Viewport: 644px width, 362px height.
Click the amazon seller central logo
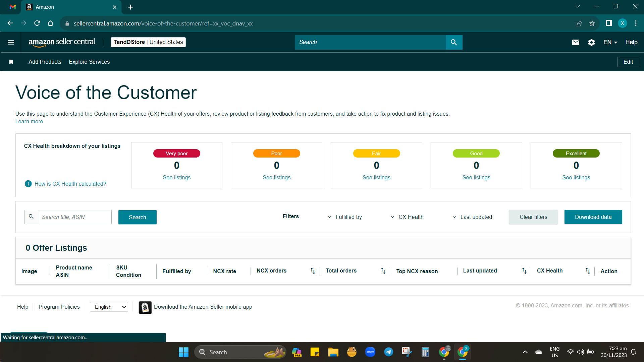click(x=62, y=42)
